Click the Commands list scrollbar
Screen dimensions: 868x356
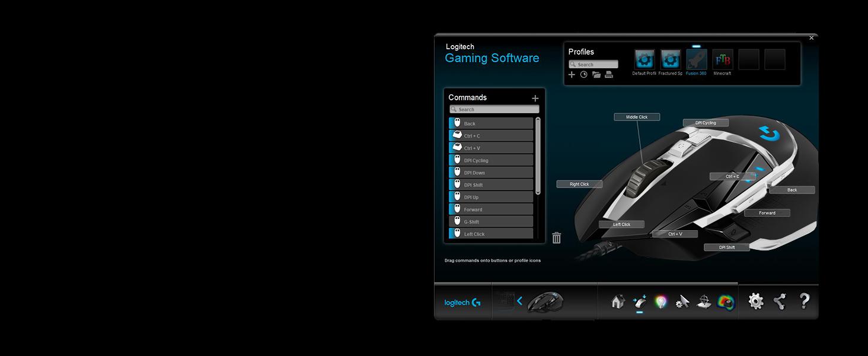coord(538,156)
